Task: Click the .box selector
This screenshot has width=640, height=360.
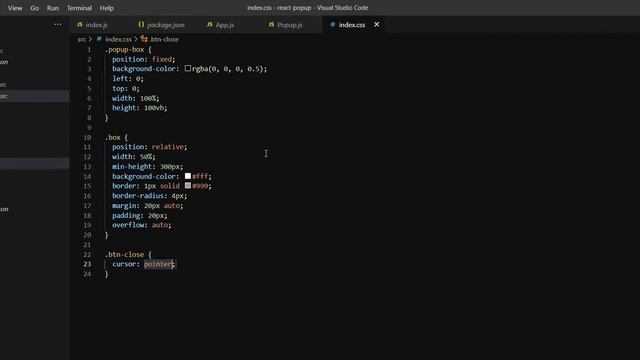Action: [x=113, y=138]
